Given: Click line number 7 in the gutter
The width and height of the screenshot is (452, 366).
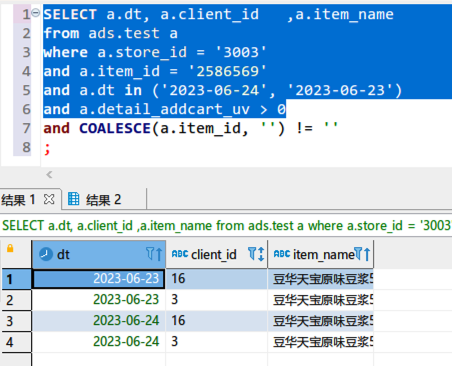Looking at the screenshot, I should point(26,128).
